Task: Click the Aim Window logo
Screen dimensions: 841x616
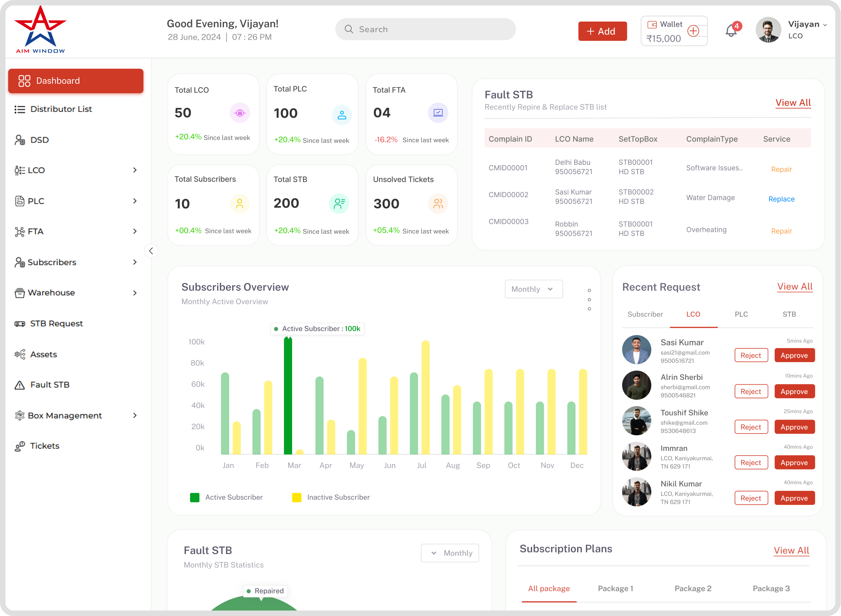Action: coord(40,30)
